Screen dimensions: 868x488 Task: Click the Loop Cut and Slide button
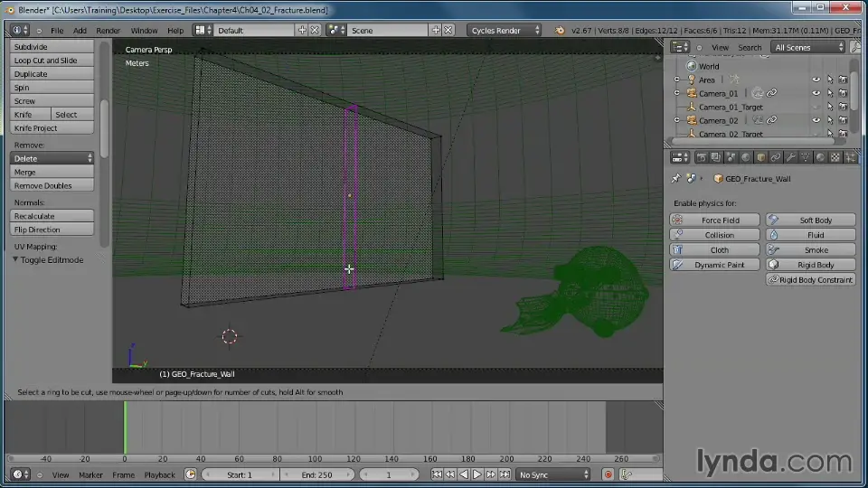(52, 61)
